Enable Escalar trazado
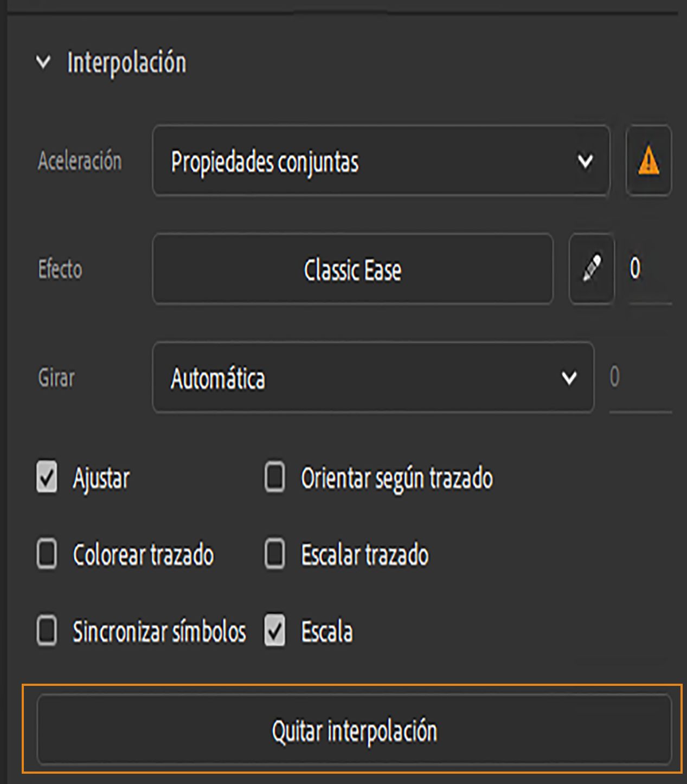This screenshot has height=784, width=687. coord(274,555)
